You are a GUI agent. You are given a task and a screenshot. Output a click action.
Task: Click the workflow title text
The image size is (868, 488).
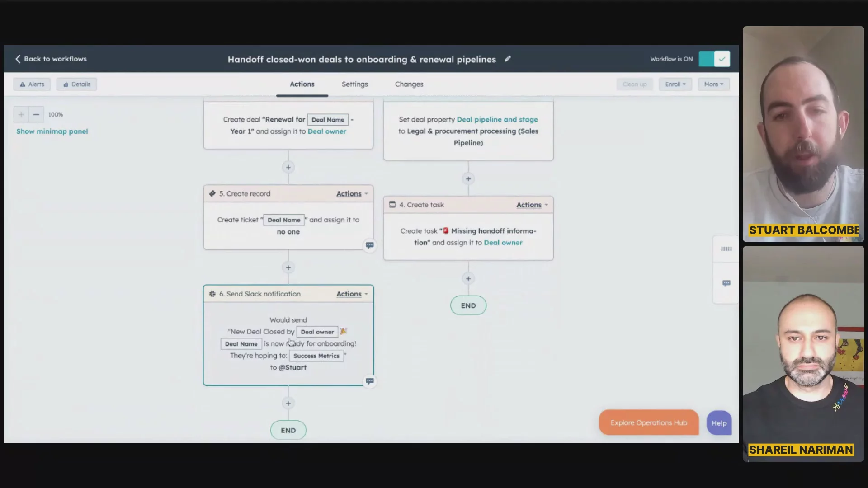[362, 59]
